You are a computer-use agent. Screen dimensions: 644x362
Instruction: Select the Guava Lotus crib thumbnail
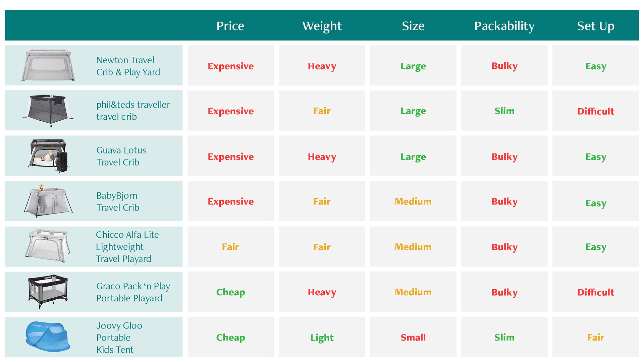pos(49,156)
